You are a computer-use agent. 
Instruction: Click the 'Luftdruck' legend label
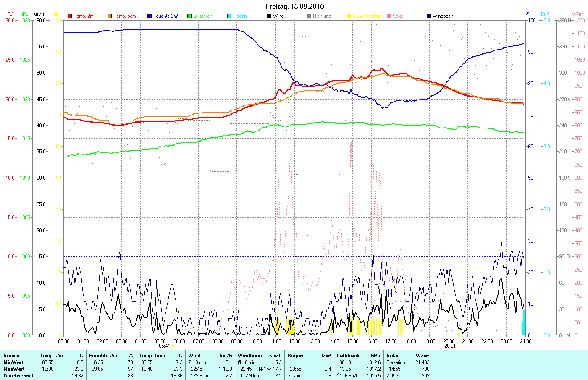[x=203, y=16]
